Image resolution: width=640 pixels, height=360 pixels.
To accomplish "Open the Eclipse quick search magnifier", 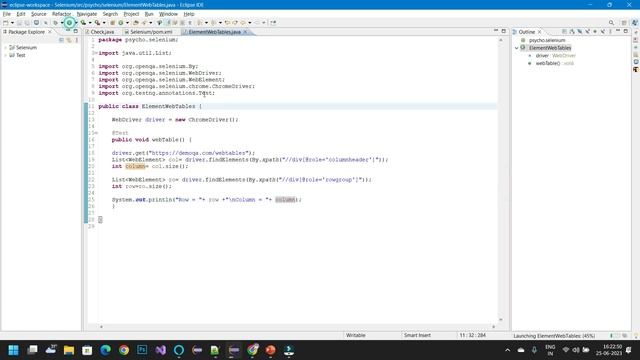I will coord(611,22).
